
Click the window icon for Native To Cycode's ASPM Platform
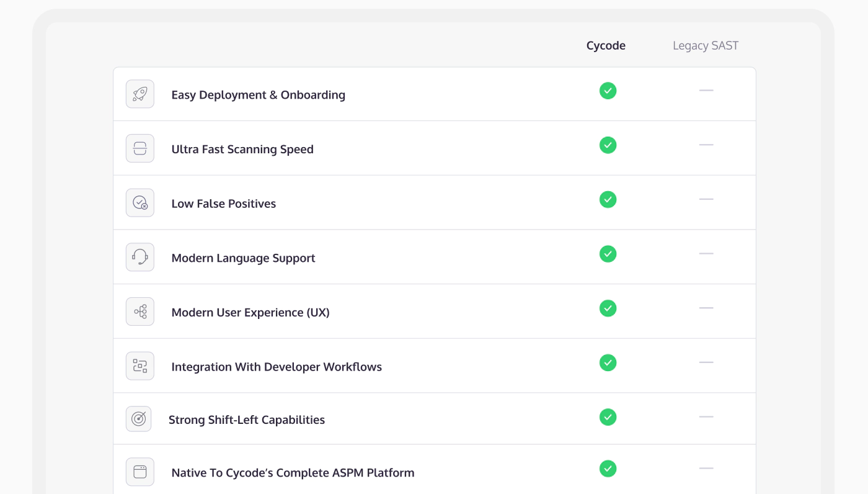pos(140,472)
